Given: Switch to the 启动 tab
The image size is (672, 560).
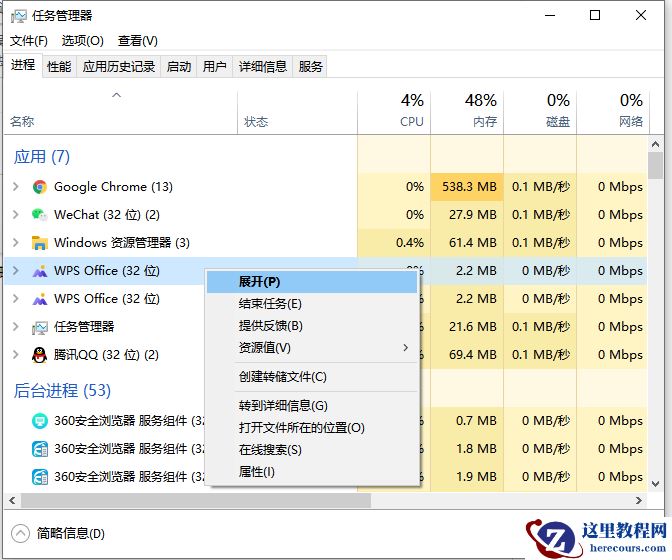Looking at the screenshot, I should pos(179,66).
